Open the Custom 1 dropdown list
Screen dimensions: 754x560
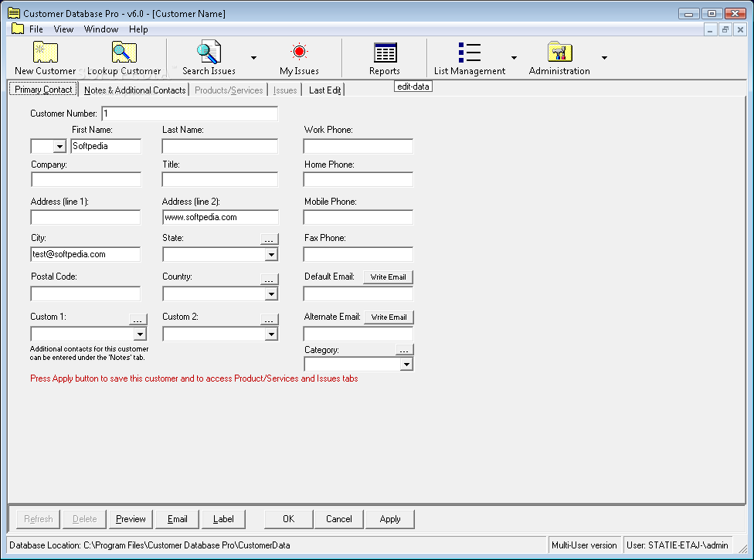pyautogui.click(x=140, y=334)
